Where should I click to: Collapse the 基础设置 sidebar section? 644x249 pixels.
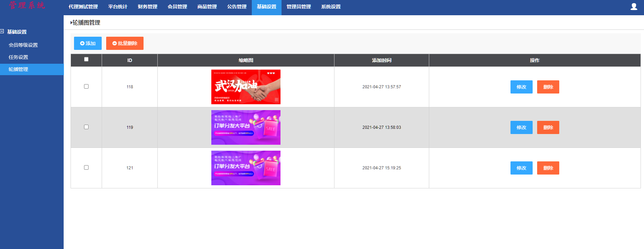click(2, 32)
